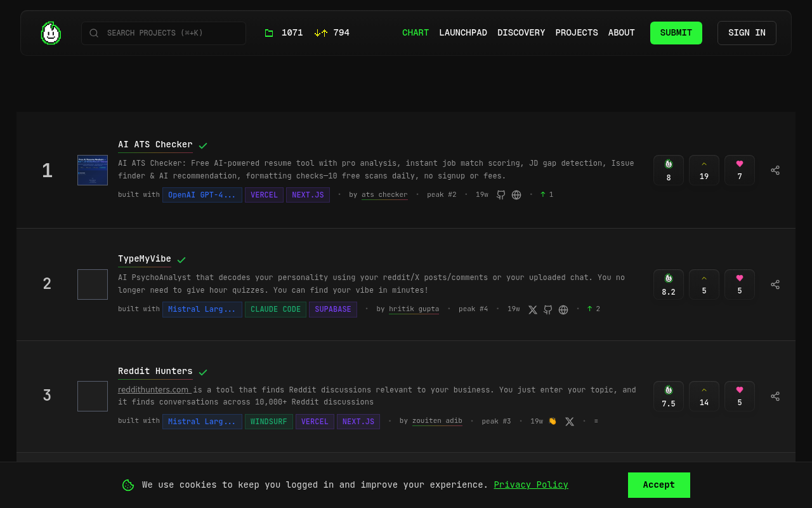Image resolution: width=812 pixels, height=508 pixels.
Task: Click the 'peak #2' text
Action: point(442,195)
